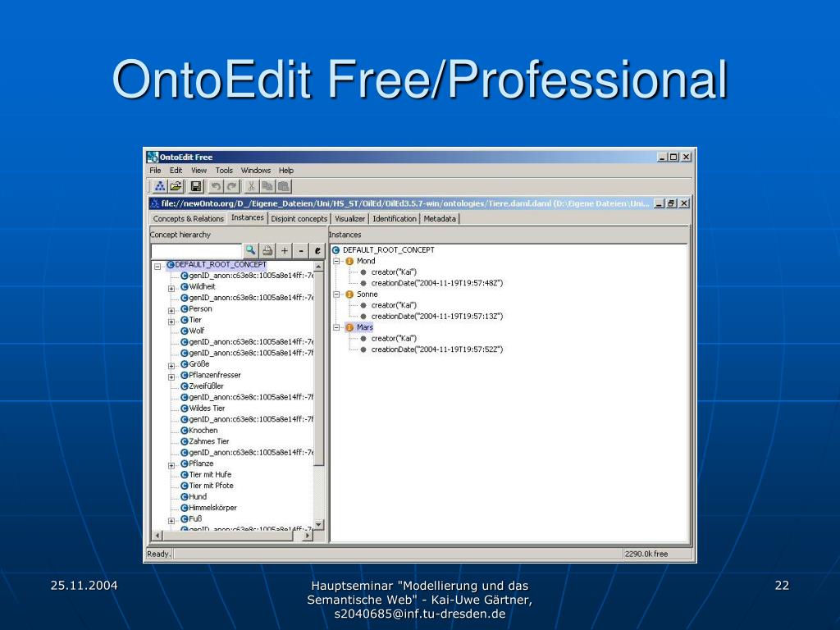This screenshot has height=630, width=840.
Task: Collapse the Sonne instance node
Action: [x=336, y=294]
